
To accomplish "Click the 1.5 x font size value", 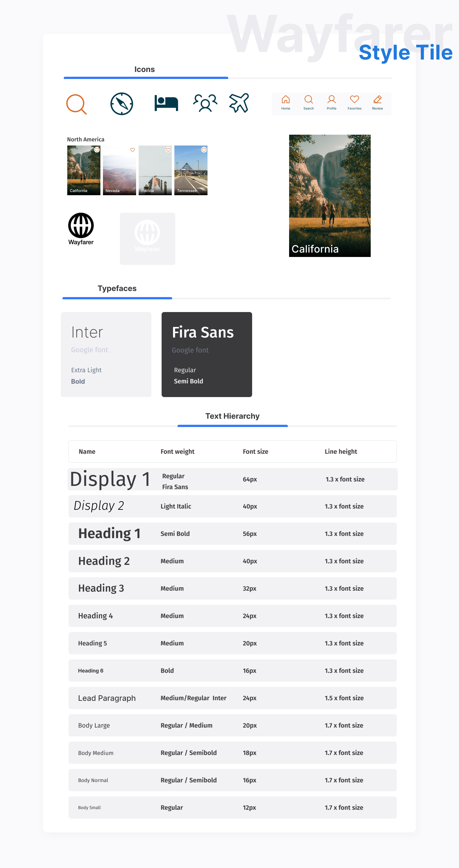I will pos(344,698).
